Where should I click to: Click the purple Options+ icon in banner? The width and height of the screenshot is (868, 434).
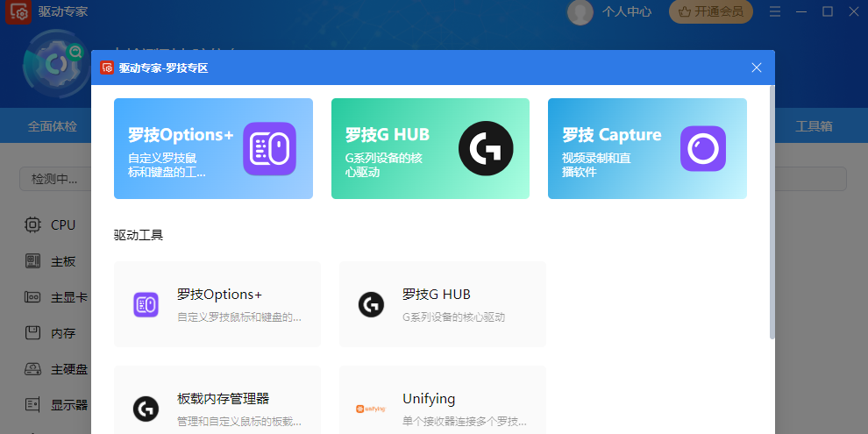point(269,148)
